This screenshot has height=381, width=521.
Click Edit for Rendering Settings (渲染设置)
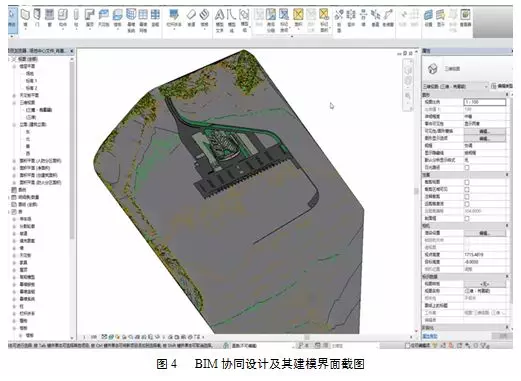(484, 233)
